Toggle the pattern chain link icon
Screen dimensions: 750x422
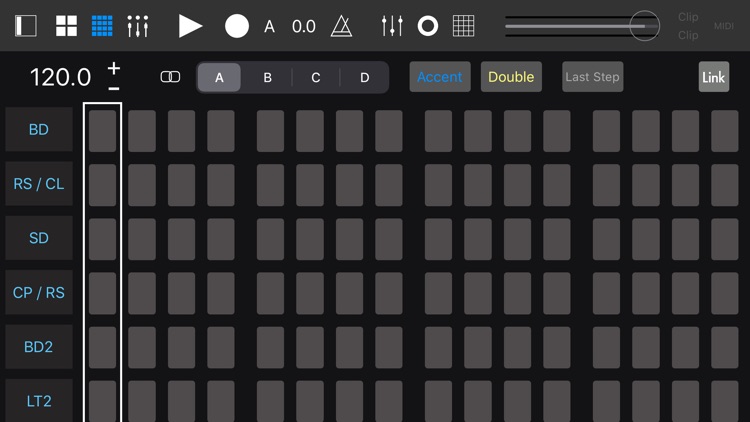170,77
